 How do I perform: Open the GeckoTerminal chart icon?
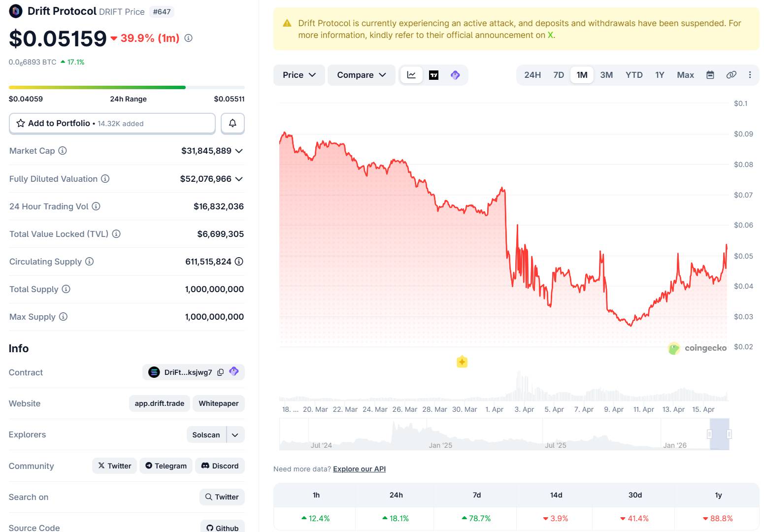(x=455, y=75)
